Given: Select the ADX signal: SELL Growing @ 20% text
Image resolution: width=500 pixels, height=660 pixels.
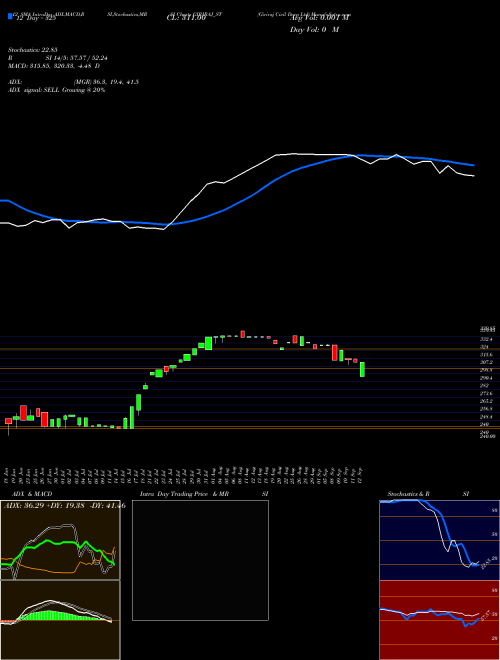Looking at the screenshot, I should point(56,90).
